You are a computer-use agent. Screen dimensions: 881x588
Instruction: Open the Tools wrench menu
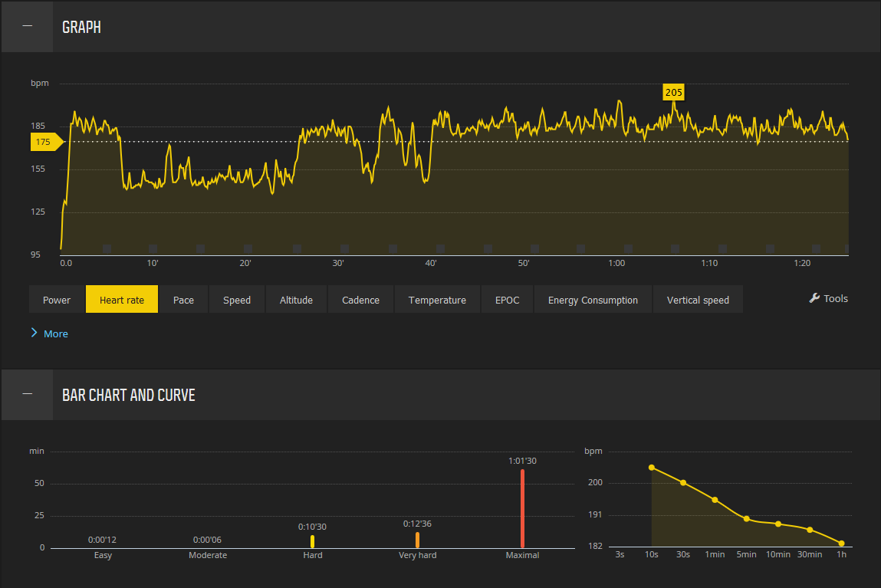click(828, 299)
